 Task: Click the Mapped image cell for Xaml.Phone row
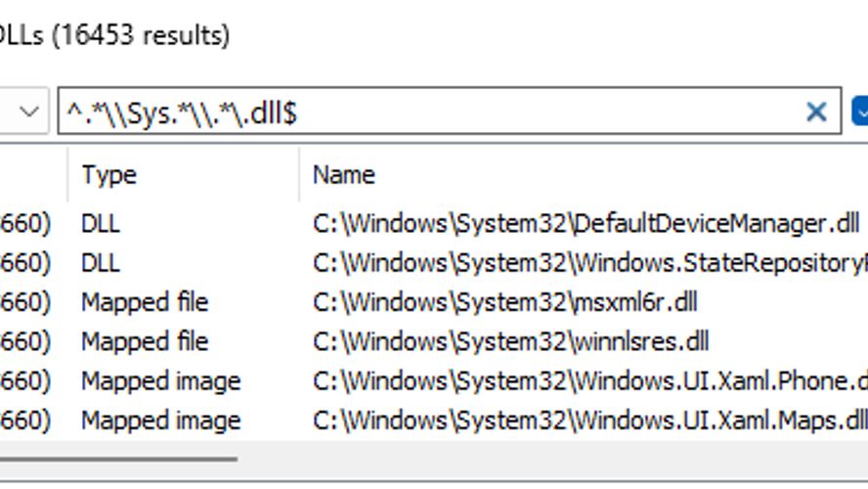[160, 380]
